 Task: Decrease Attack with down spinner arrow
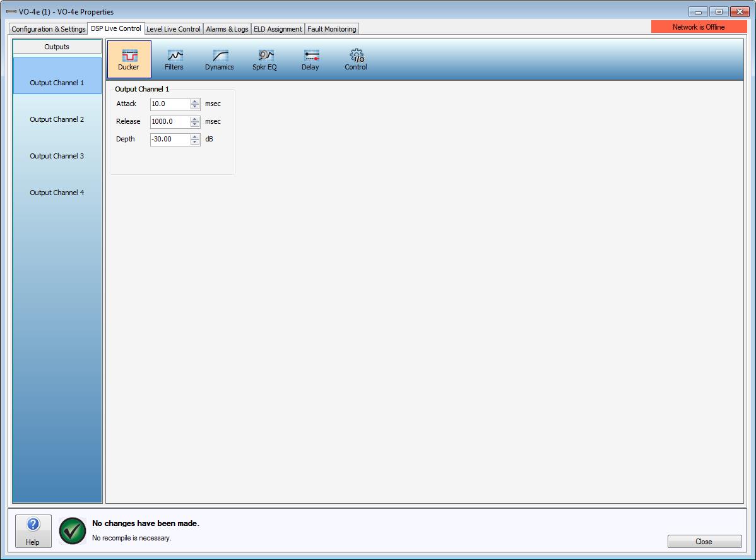195,107
